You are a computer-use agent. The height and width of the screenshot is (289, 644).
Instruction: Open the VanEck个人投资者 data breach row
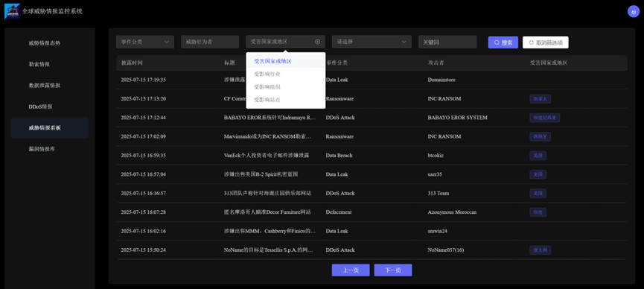pos(372,156)
